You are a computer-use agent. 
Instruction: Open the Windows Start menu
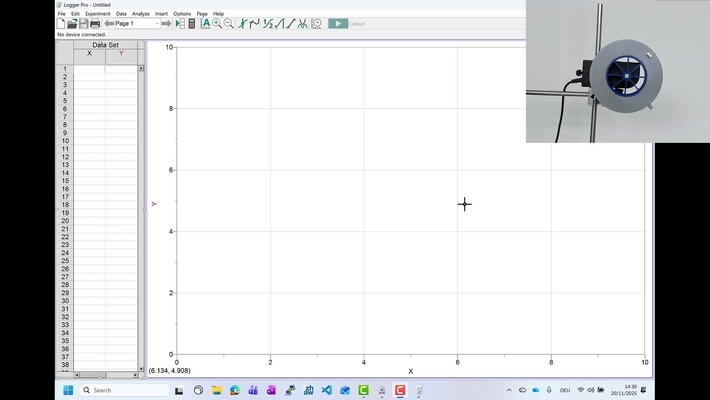click(x=68, y=390)
